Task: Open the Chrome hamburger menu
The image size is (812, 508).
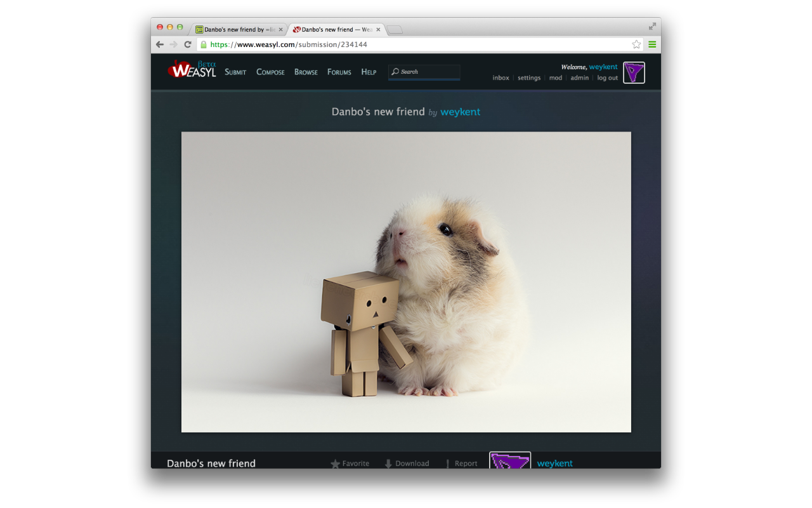Action: pyautogui.click(x=652, y=44)
